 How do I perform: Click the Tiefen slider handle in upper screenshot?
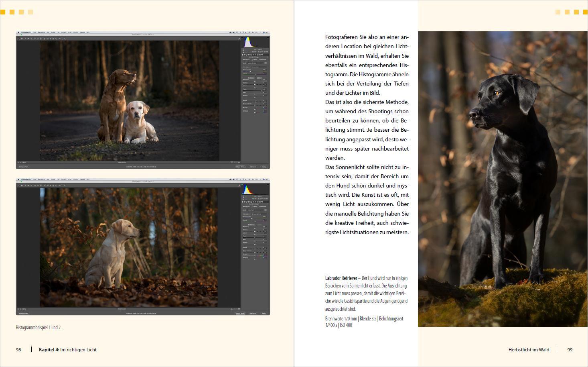pyautogui.click(x=262, y=91)
